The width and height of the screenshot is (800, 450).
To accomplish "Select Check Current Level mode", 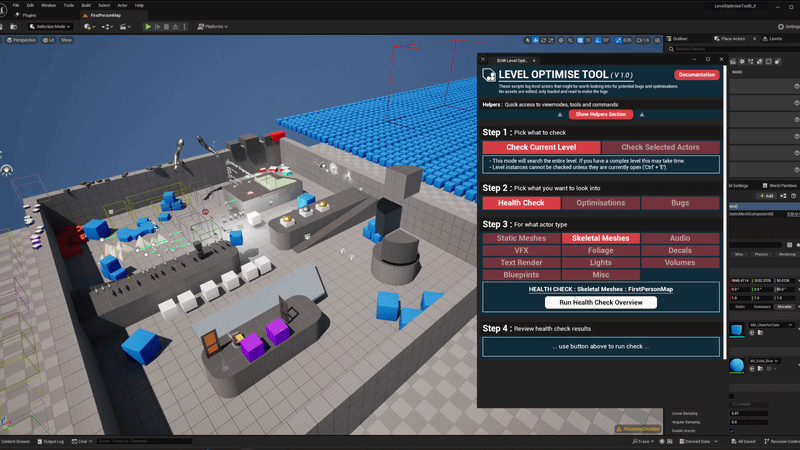I will (x=541, y=147).
